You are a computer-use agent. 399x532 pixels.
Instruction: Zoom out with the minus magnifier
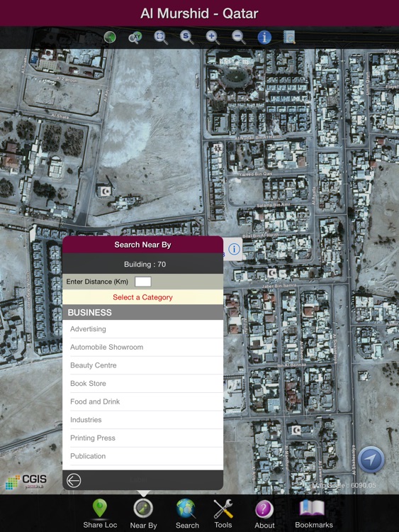click(239, 37)
